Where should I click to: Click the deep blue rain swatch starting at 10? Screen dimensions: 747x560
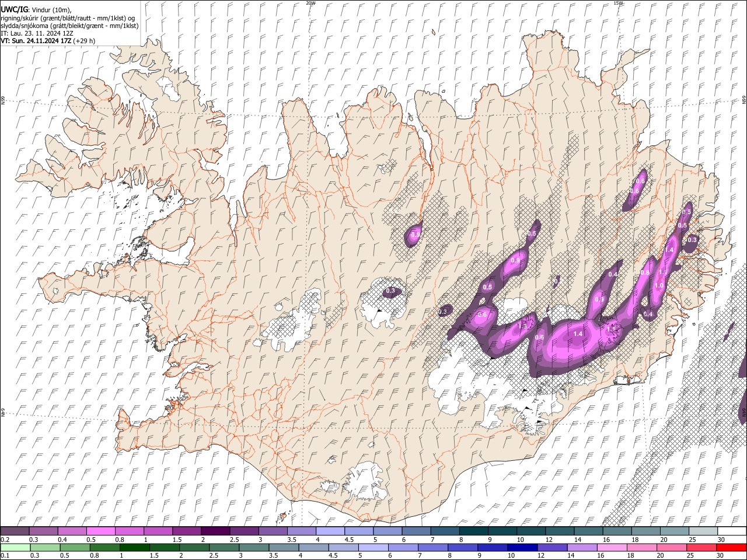[522, 547]
